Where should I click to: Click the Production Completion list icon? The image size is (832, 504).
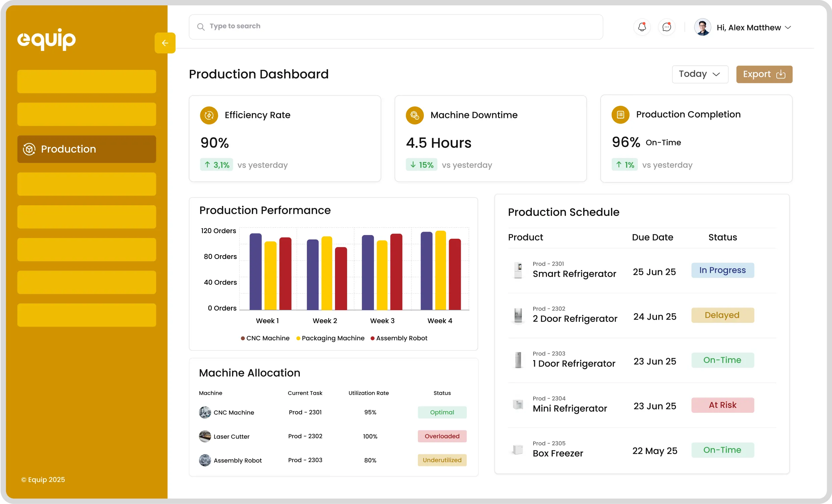pyautogui.click(x=620, y=115)
